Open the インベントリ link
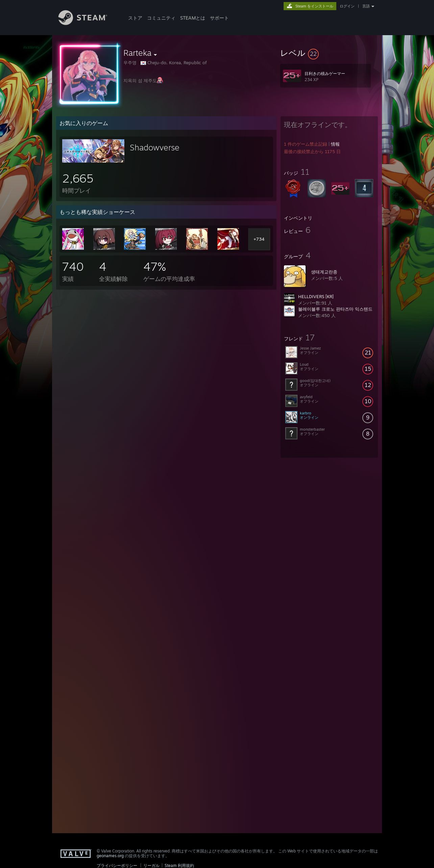The image size is (434, 868). [x=298, y=218]
